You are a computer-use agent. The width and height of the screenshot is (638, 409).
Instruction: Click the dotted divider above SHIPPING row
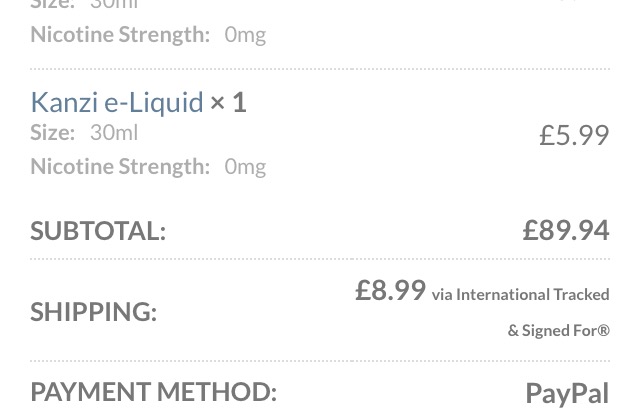click(320, 259)
